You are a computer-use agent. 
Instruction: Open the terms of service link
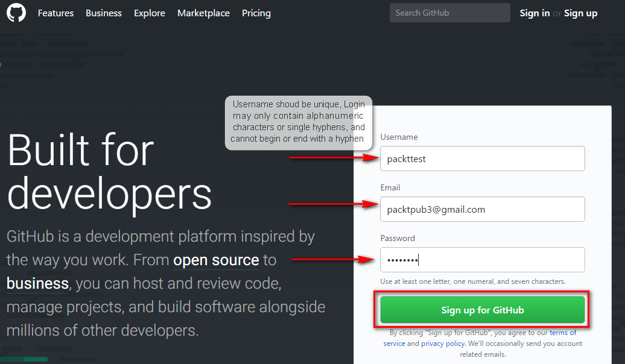563,333
